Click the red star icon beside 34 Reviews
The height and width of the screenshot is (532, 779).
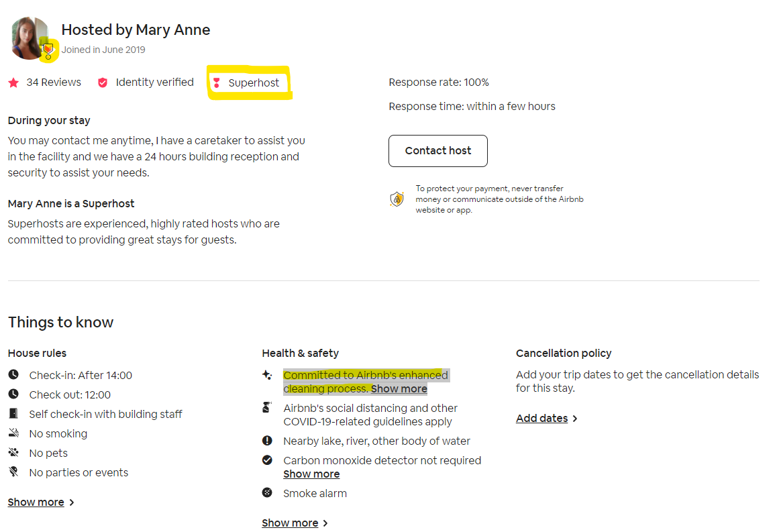[x=13, y=83]
